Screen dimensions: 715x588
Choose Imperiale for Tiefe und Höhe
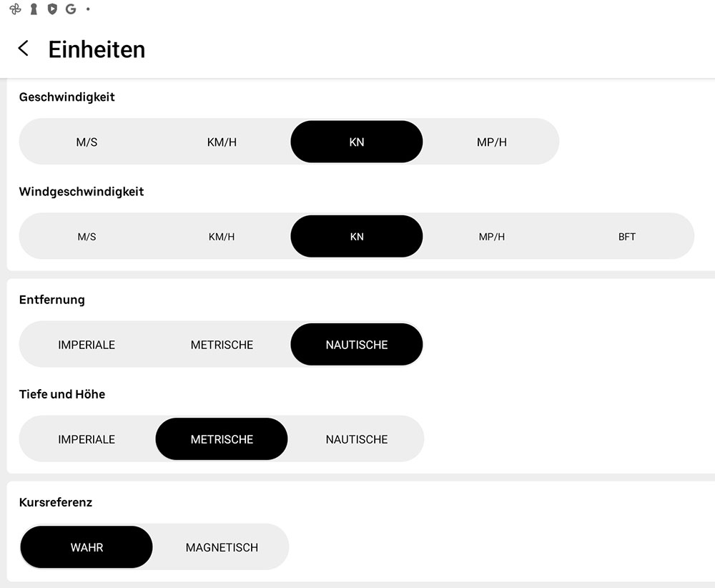[87, 439]
